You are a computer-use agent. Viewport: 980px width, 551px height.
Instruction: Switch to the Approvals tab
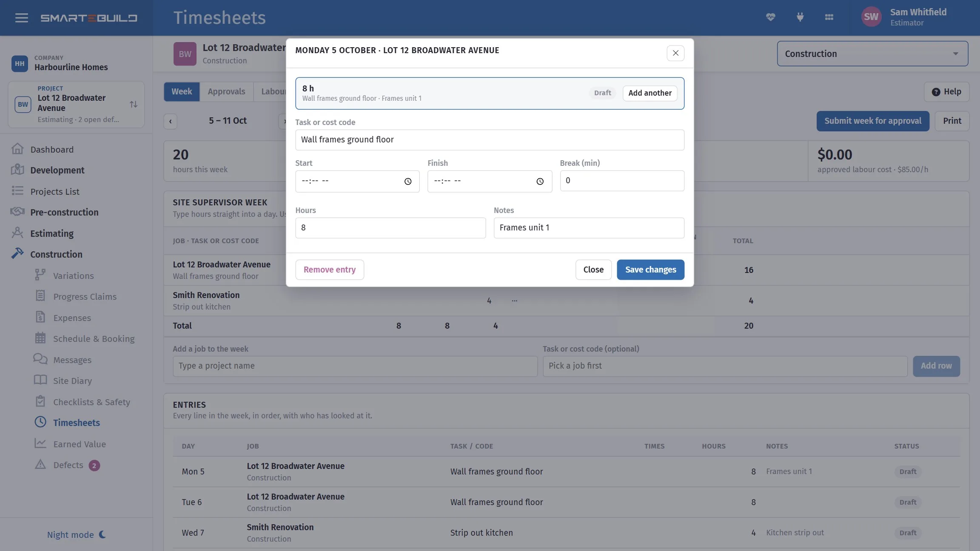point(226,92)
